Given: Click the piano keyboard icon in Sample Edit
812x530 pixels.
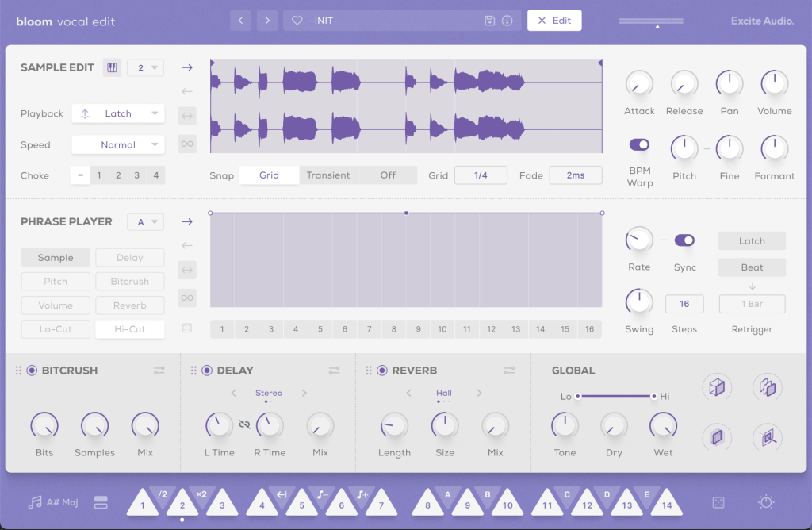Looking at the screenshot, I should pyautogui.click(x=112, y=68).
